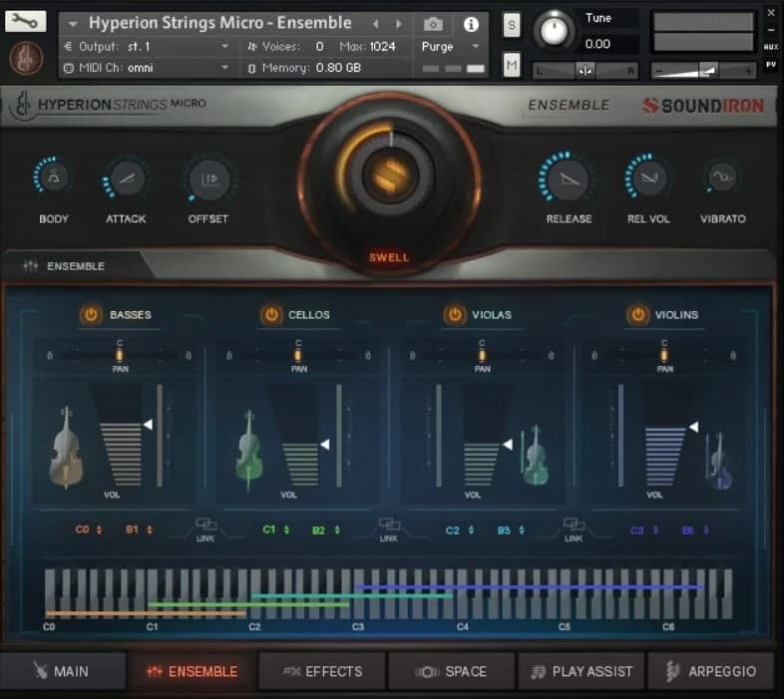Click the Violins purple instrument image
Screen dimensions: 784x699
718,461
